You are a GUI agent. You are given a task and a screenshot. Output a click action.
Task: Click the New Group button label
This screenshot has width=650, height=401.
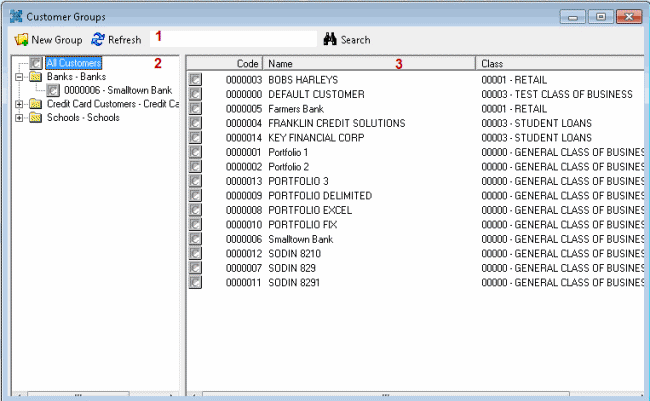coord(57,40)
